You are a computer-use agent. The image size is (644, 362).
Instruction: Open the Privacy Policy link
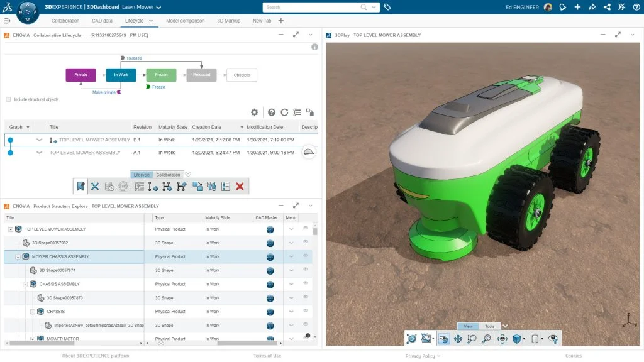[x=419, y=355]
